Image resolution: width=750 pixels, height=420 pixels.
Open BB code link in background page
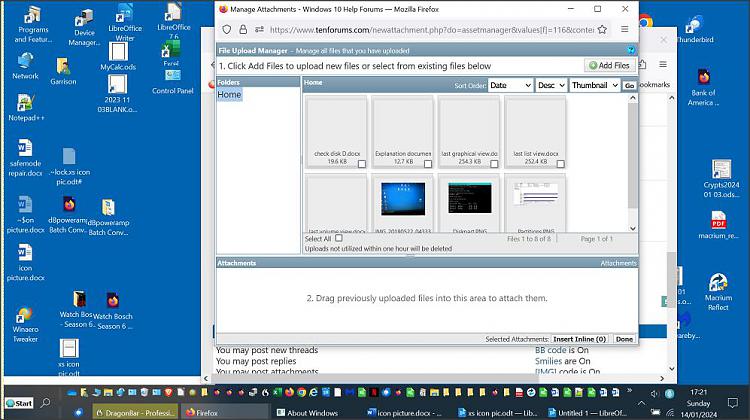[x=550, y=350]
